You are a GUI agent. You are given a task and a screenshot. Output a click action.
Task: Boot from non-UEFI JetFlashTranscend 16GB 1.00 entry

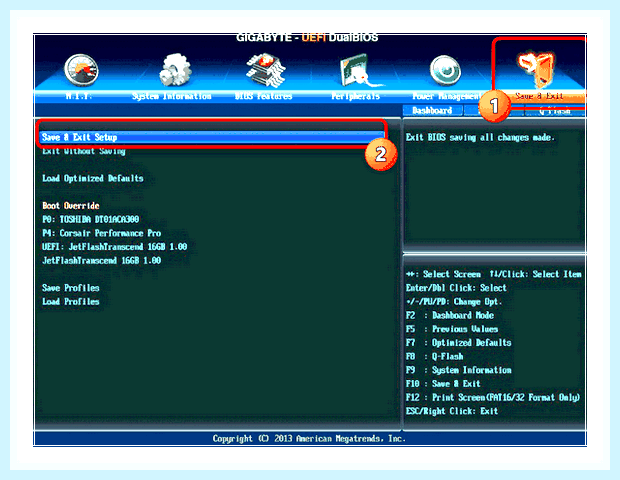[x=101, y=261]
